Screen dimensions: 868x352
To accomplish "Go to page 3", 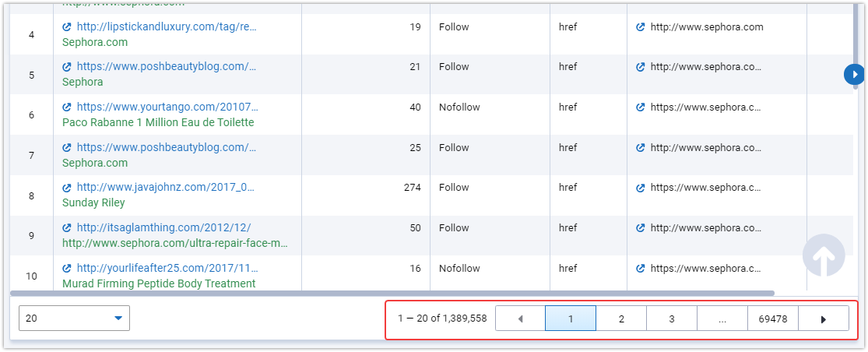I will click(x=672, y=319).
